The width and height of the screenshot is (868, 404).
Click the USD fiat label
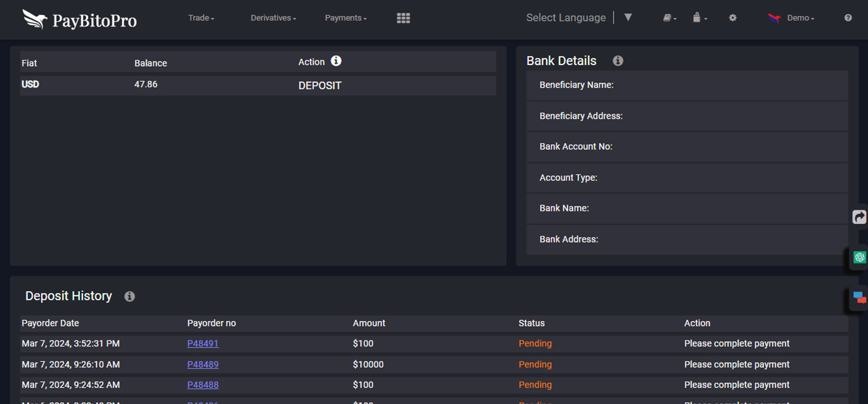click(30, 84)
